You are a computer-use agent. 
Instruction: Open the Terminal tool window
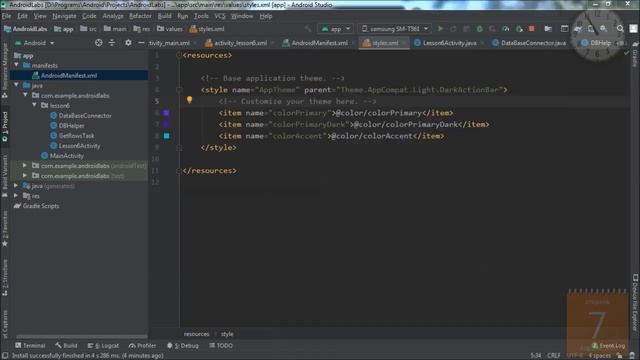pyautogui.click(x=30, y=346)
